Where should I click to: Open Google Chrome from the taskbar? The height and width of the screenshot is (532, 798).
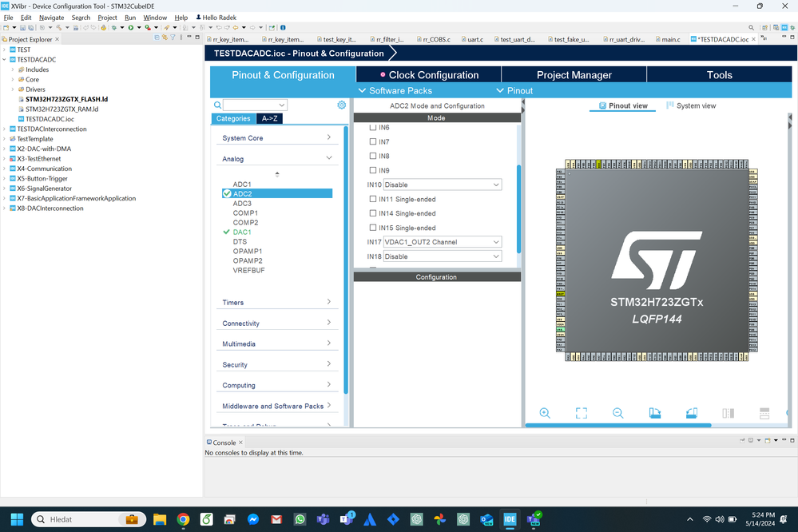click(x=183, y=519)
